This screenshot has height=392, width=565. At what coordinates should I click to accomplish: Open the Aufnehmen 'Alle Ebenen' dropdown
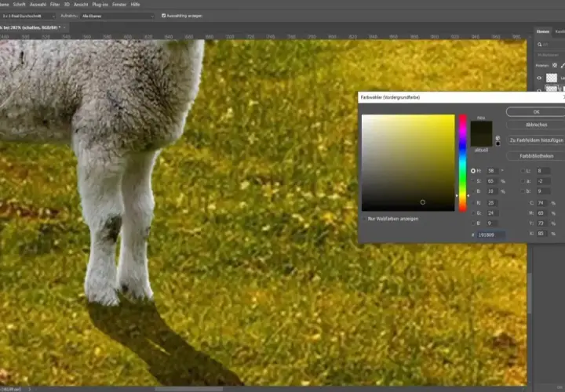[x=118, y=16]
